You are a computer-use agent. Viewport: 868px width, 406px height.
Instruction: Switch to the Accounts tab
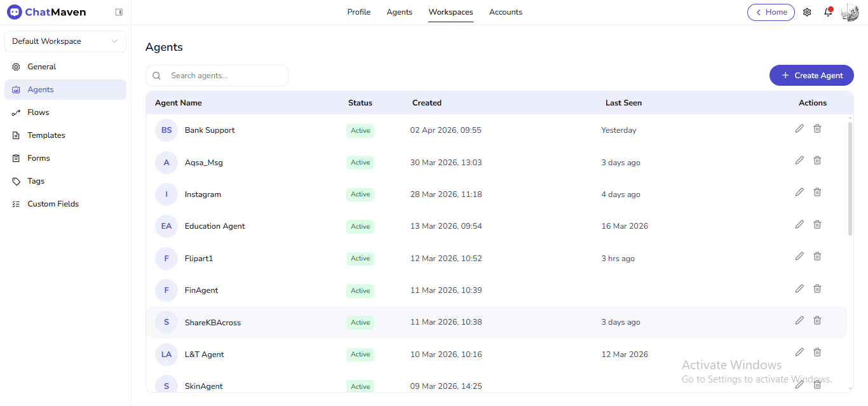coord(506,11)
